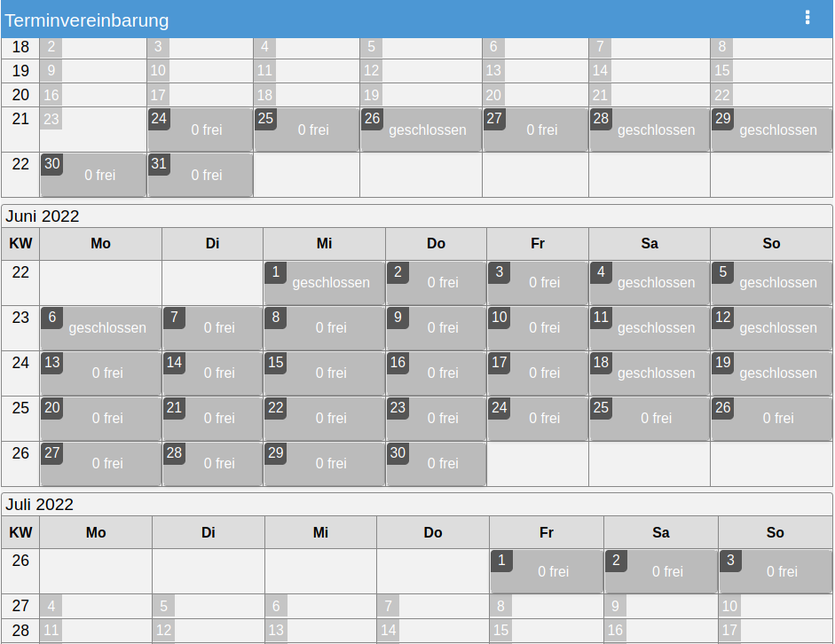835x644 pixels.
Task: Click the Juli 2022 month heading
Action: point(39,505)
